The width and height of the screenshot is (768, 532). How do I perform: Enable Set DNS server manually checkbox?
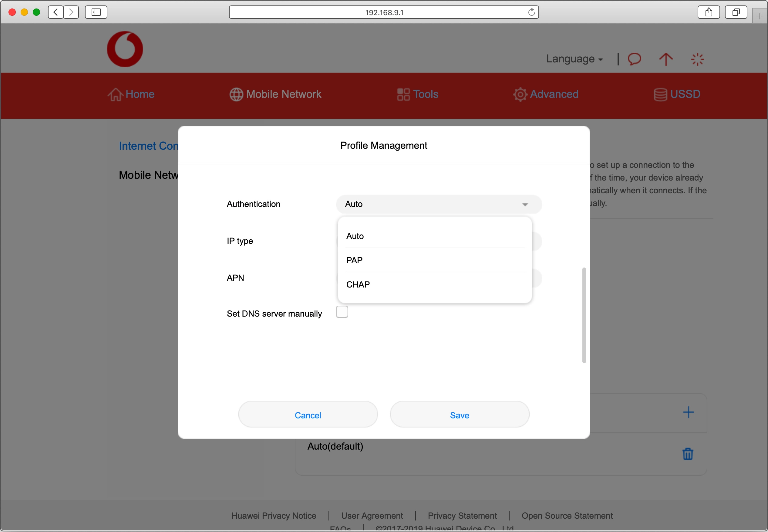[342, 312]
